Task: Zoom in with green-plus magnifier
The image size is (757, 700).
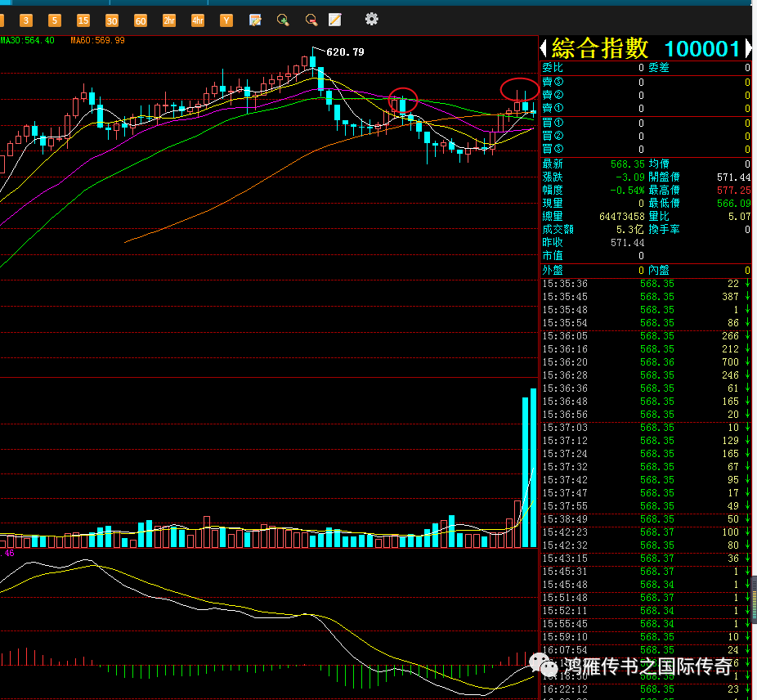Action: click(x=282, y=20)
